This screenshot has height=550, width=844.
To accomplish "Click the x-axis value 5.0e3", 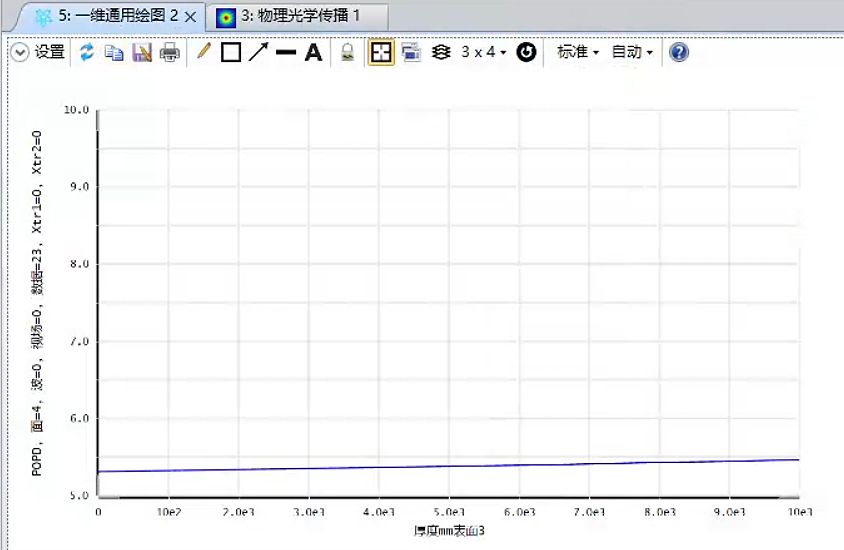I will (x=449, y=512).
